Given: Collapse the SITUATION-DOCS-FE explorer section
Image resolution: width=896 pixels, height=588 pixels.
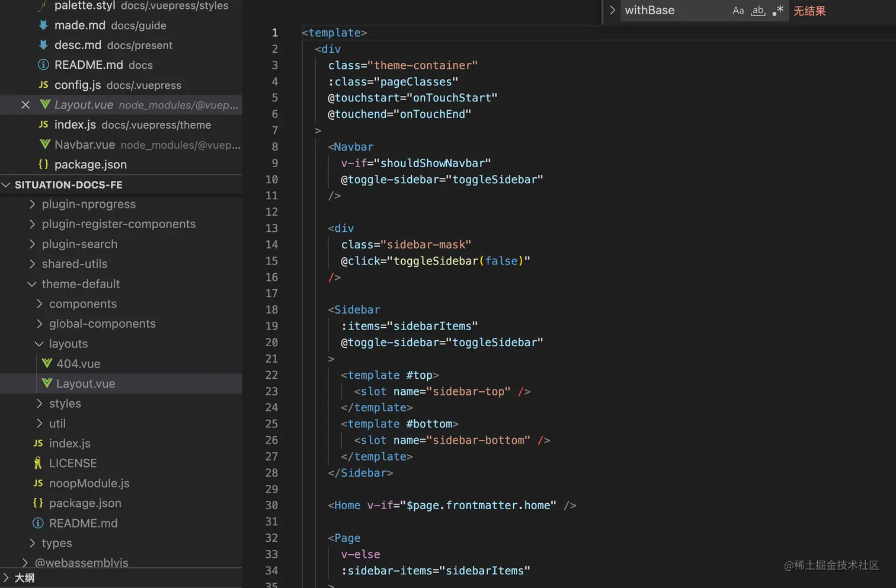Looking at the screenshot, I should pos(6,185).
